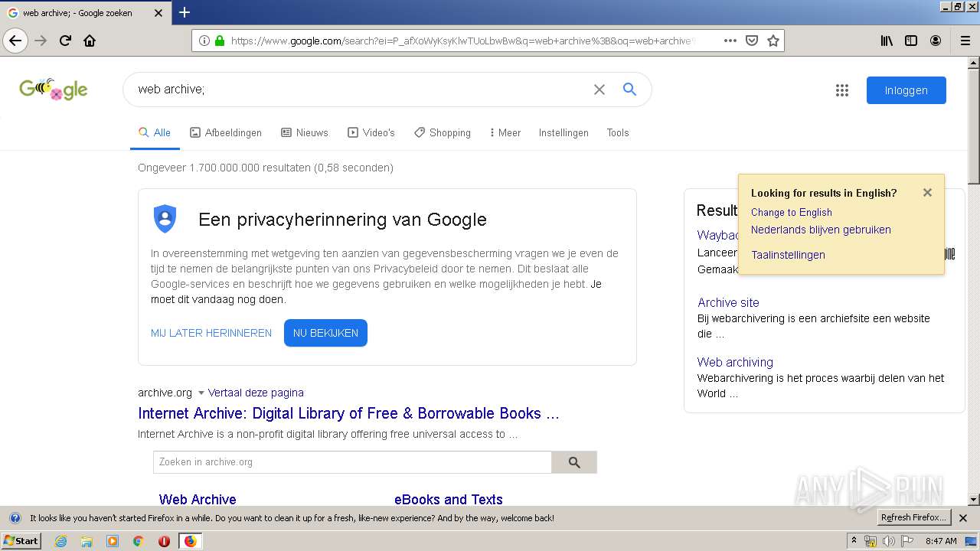Choose Nederlands blijven gebruiken

point(821,230)
